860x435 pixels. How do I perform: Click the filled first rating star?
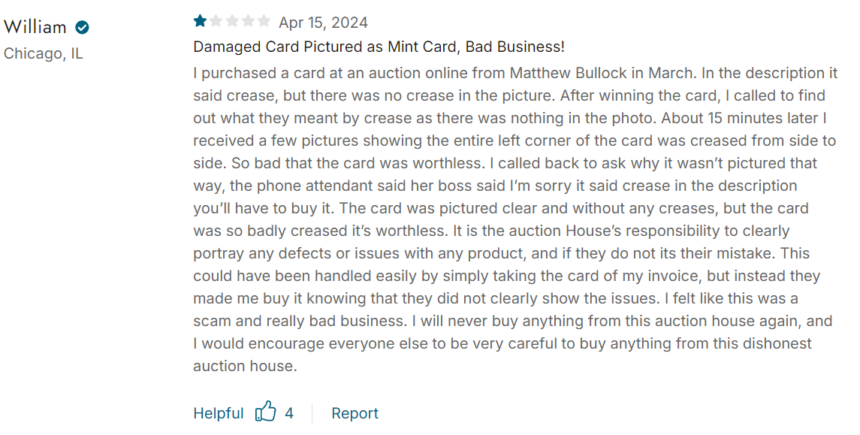tap(200, 21)
